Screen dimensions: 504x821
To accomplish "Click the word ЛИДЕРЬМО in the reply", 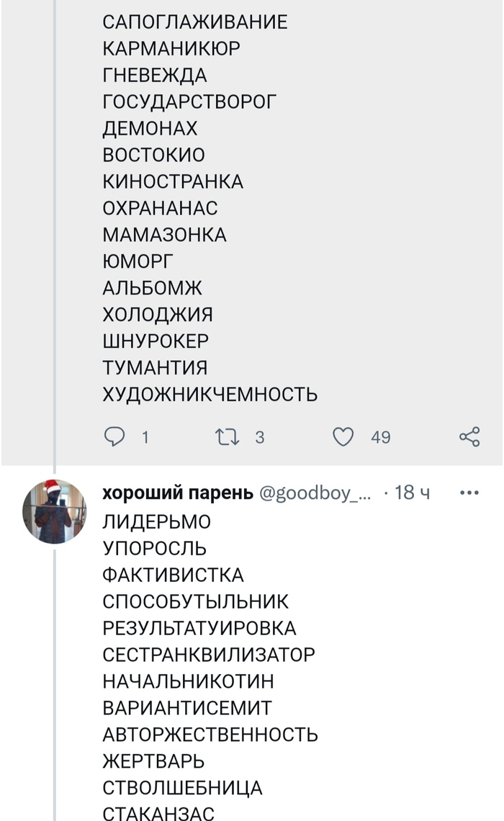I will pos(156,521).
